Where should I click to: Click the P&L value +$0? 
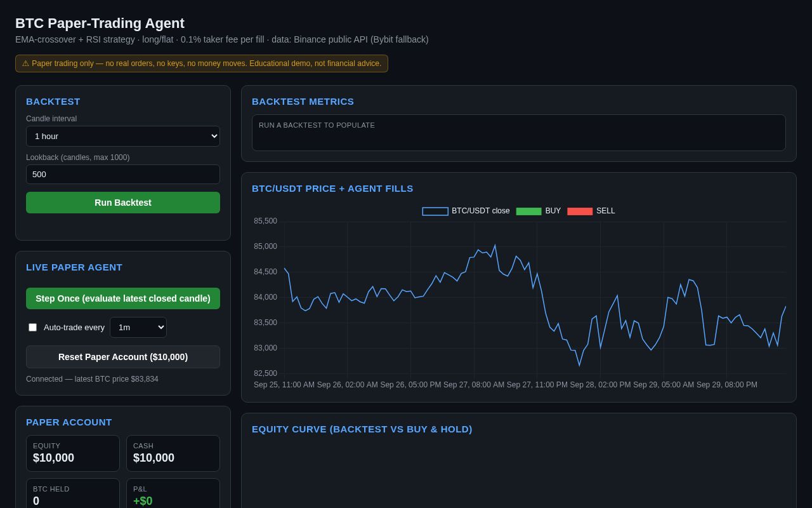[x=143, y=501]
